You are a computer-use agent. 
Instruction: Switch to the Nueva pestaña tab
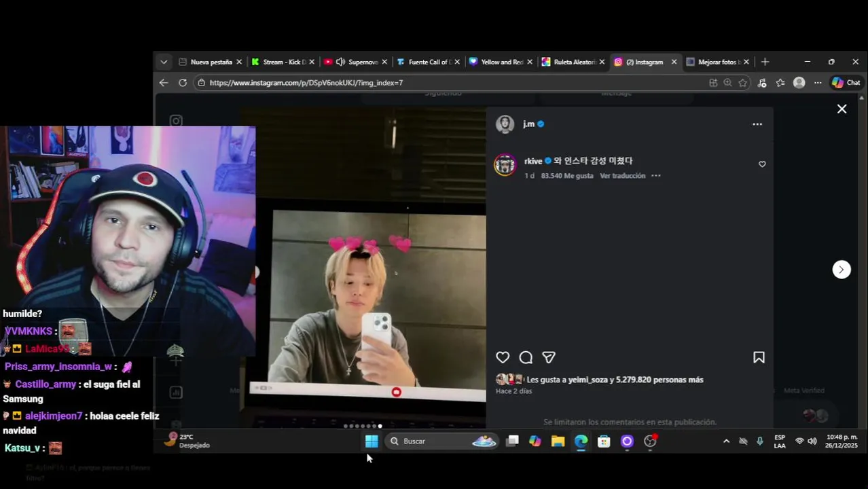[x=211, y=62]
